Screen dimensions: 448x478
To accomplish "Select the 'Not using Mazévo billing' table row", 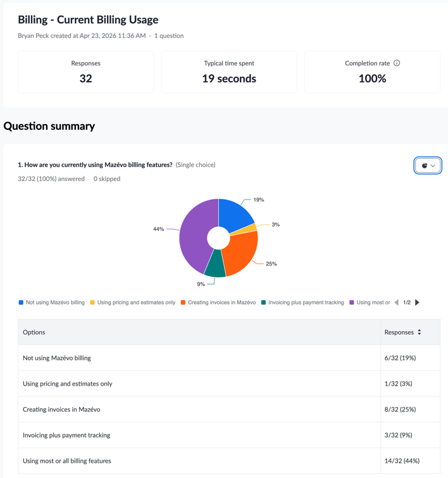I will [229, 358].
